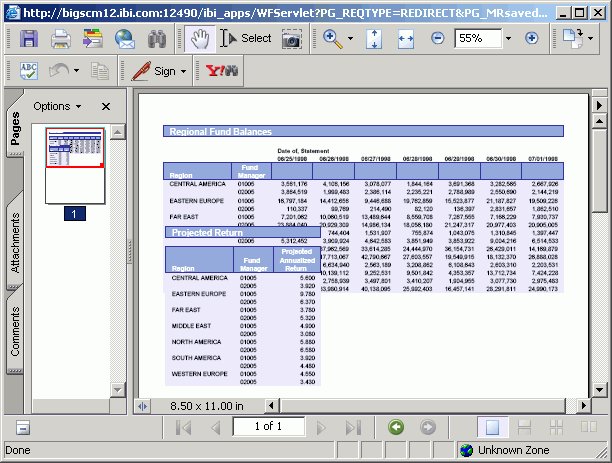Click the Fit Page height icon

point(373,38)
